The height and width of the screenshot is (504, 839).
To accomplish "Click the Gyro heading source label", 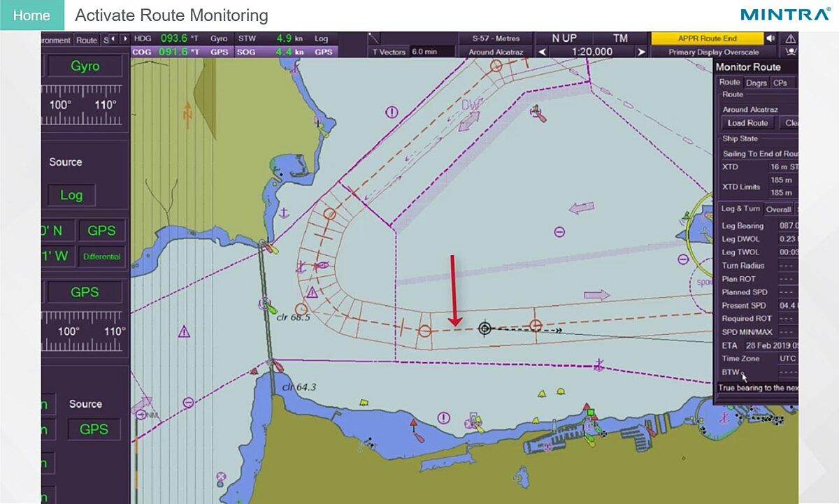I will pyautogui.click(x=219, y=38).
